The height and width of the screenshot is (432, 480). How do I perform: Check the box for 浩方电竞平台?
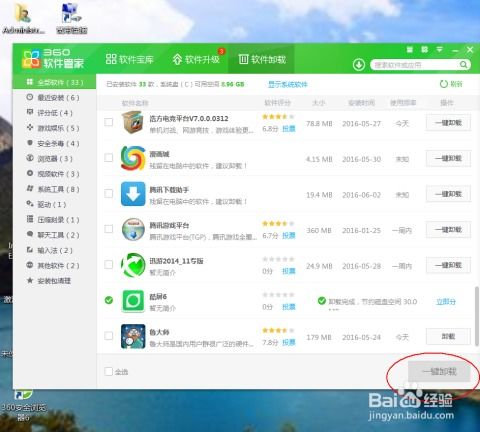point(109,122)
